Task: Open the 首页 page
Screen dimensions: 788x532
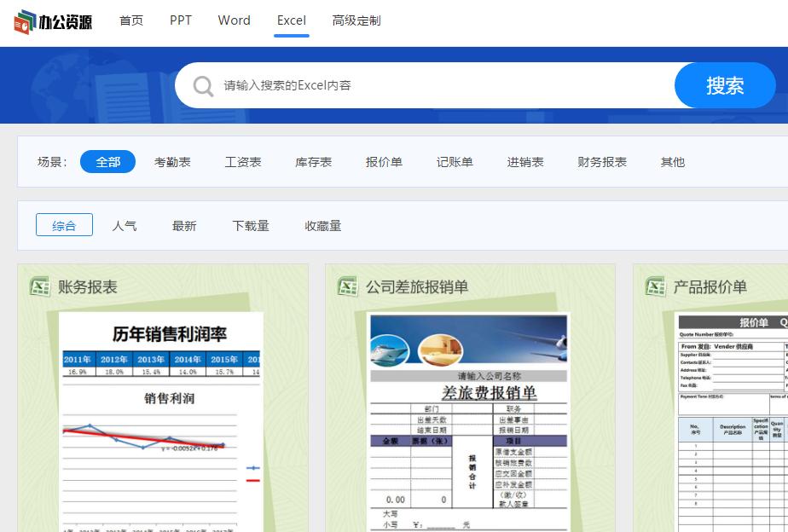Action: tap(130, 20)
